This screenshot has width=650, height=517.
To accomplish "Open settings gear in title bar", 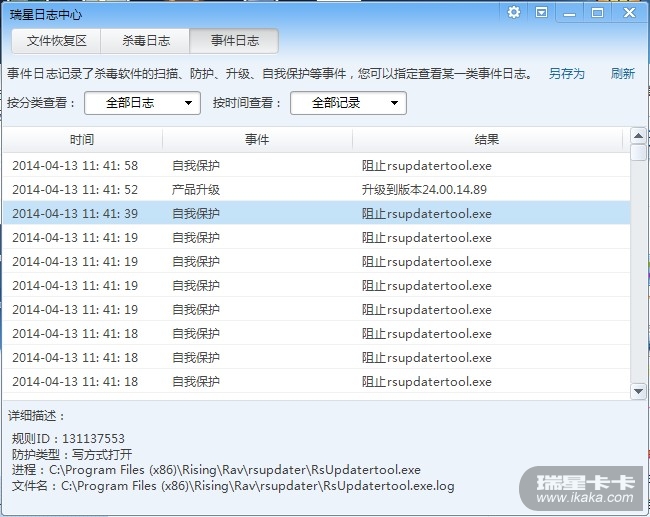I will 514,12.
